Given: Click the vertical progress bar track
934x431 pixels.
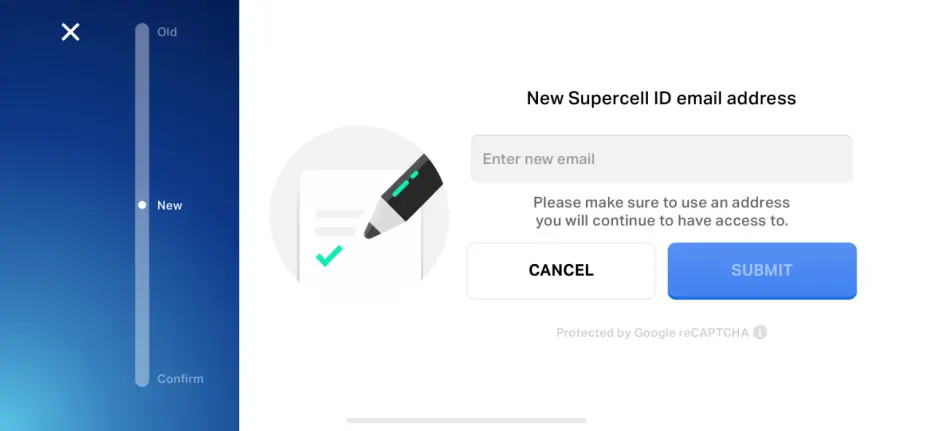Looking at the screenshot, I should tap(142, 205).
